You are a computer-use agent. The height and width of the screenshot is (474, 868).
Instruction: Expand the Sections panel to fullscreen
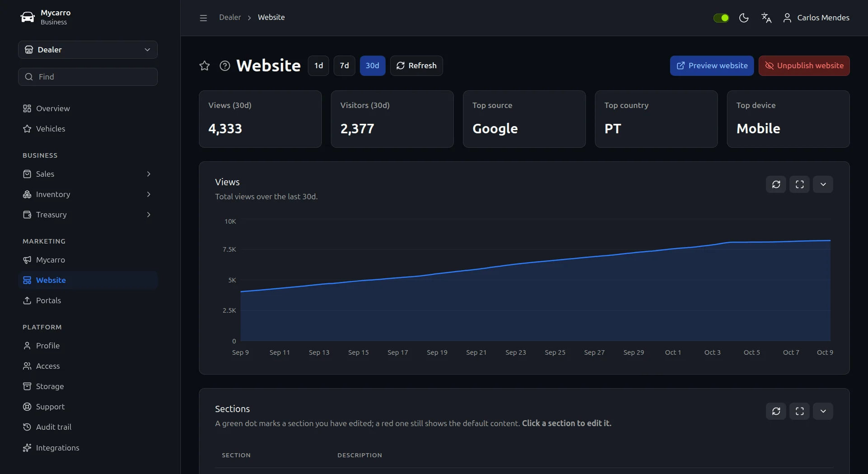(x=800, y=411)
